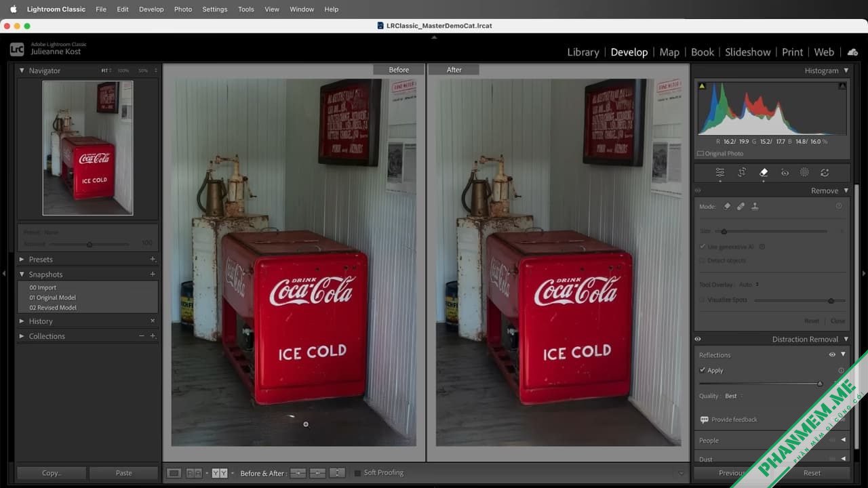The image size is (868, 488).
Task: Click the shadow clipping warning triangle in histogram
Action: coord(702,86)
